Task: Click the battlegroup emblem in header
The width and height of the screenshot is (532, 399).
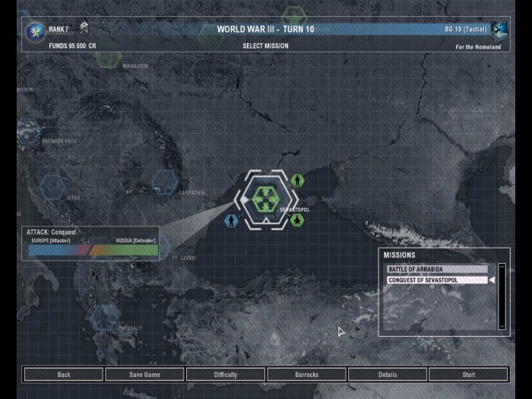Action: point(500,31)
